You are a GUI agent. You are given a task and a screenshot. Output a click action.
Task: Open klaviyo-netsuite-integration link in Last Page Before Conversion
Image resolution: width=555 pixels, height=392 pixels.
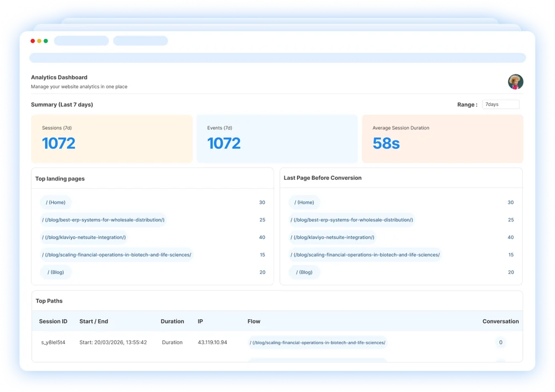332,237
